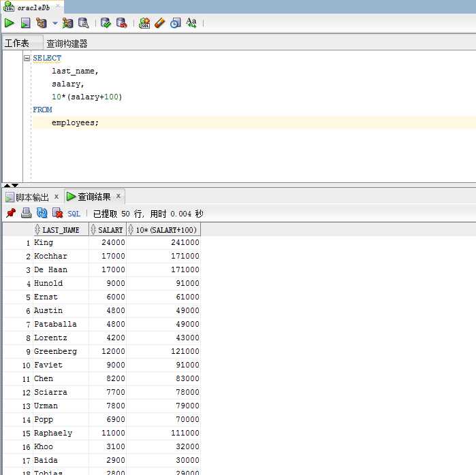Click the sort icon beside SALARY header

point(93,229)
